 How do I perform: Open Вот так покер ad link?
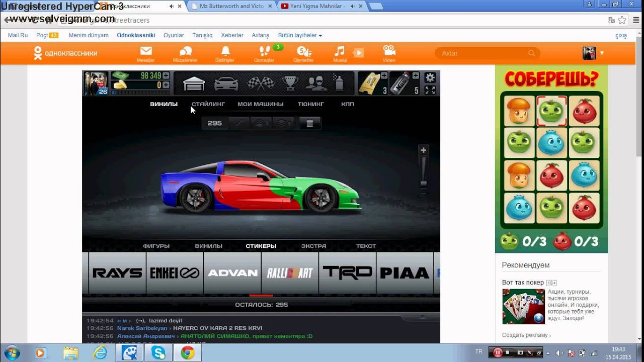pyautogui.click(x=523, y=283)
